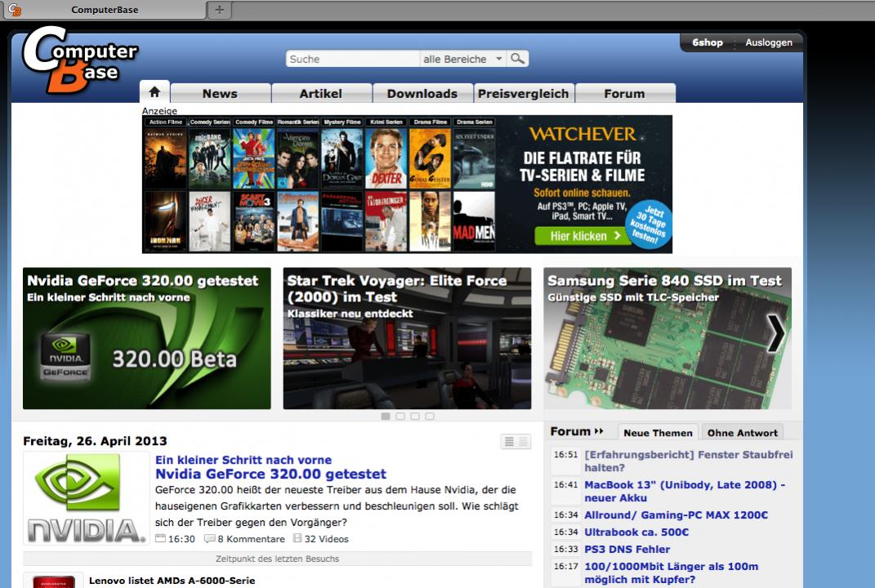Screen dimensions: 875x588
Task: Switch to the Ohne Antwort forum tab
Action: tap(742, 433)
